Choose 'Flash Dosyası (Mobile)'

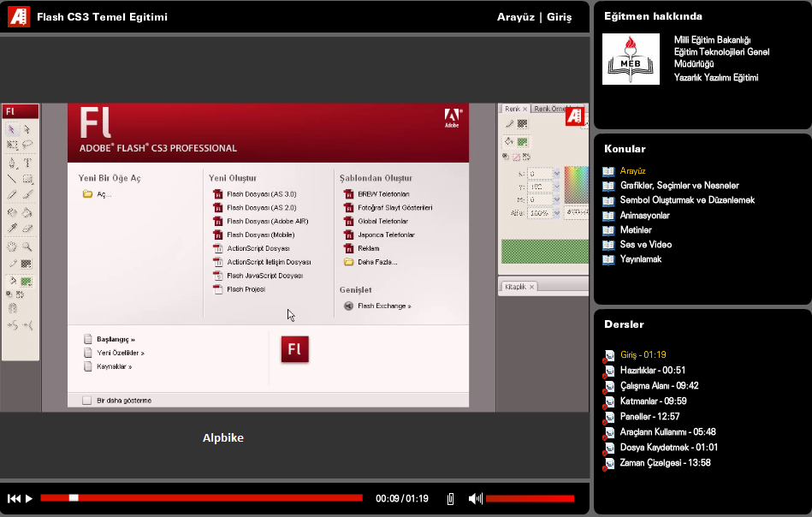click(254, 235)
